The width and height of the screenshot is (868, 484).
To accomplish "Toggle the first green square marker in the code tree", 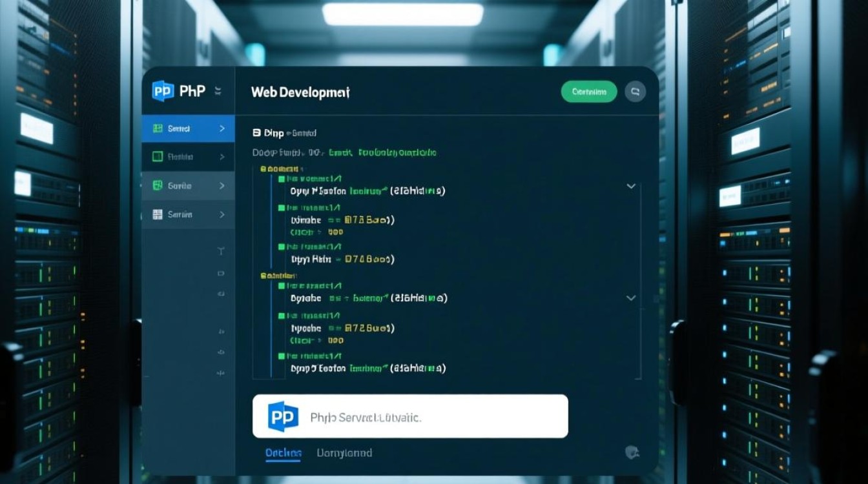I will coord(282,179).
